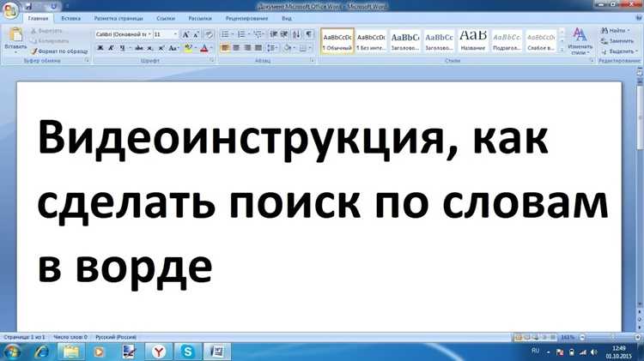The width and height of the screenshot is (644, 361).
Task: Click the large Вставить paste icon
Action: click(15, 35)
